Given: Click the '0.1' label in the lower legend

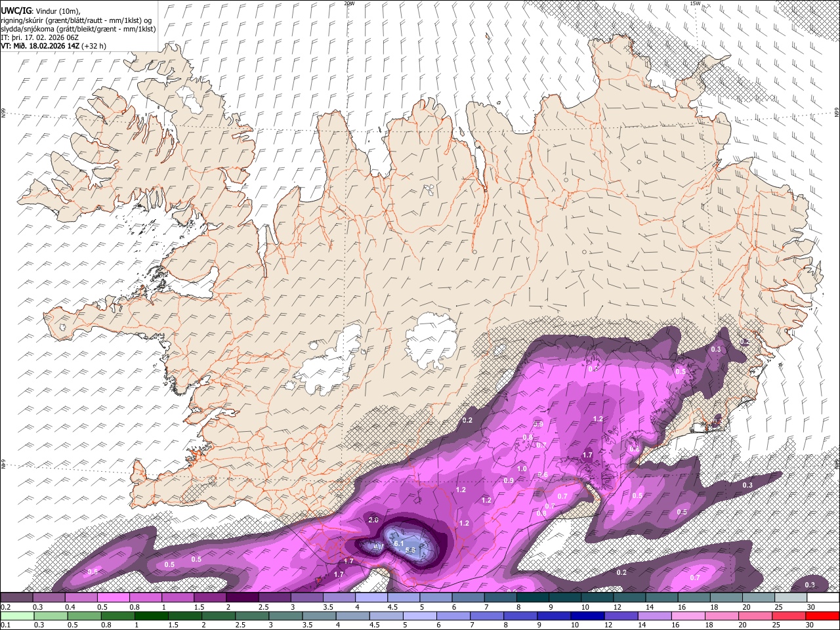Looking at the screenshot, I should tap(4, 625).
